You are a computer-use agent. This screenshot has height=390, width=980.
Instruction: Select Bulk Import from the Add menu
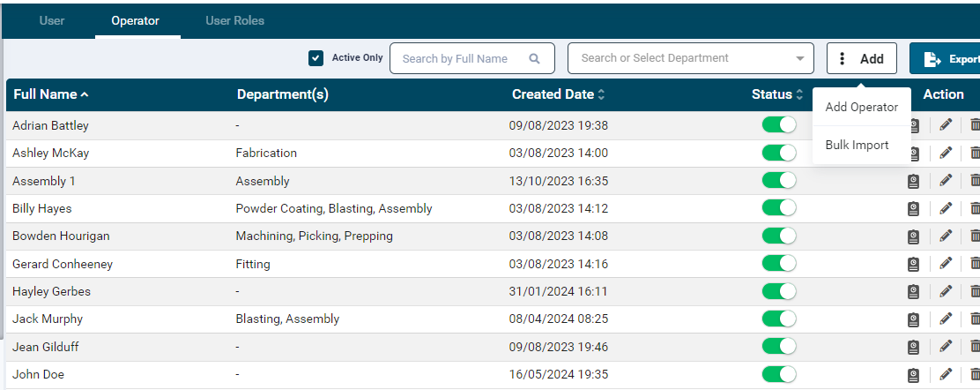[857, 145]
